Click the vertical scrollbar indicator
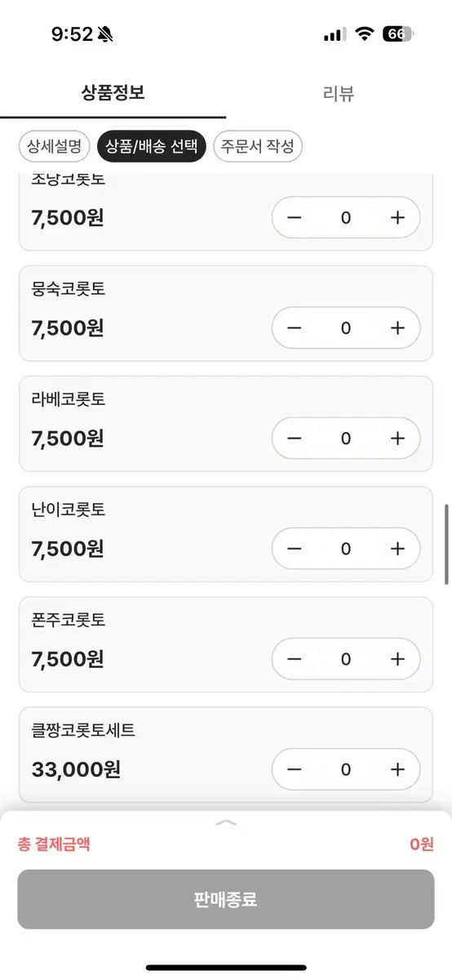Viewport: 452px width, 980px height. coord(446,544)
